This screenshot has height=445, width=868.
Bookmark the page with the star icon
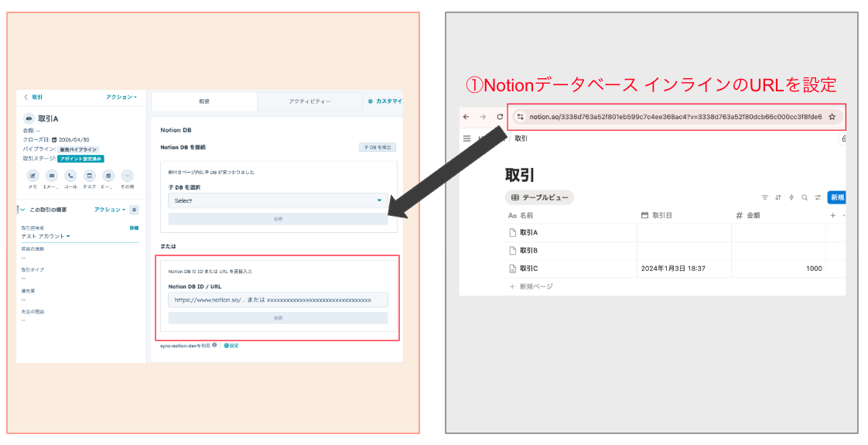pyautogui.click(x=832, y=117)
